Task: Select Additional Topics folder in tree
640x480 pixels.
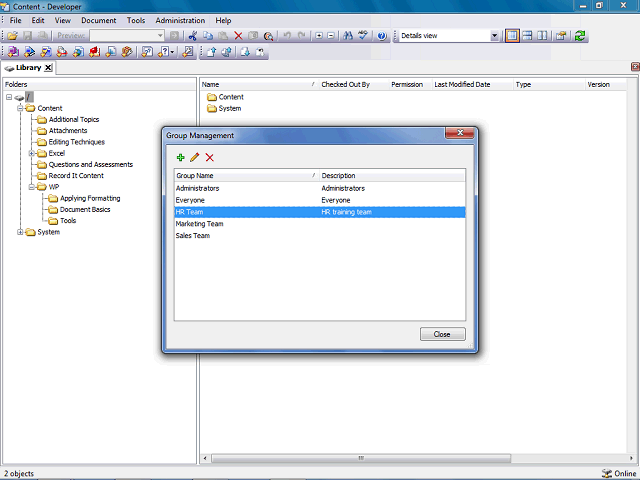Action: pyautogui.click(x=74, y=120)
